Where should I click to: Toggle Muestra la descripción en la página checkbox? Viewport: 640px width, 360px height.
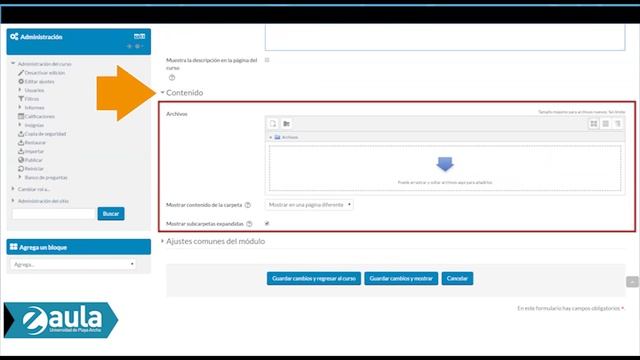(x=267, y=60)
